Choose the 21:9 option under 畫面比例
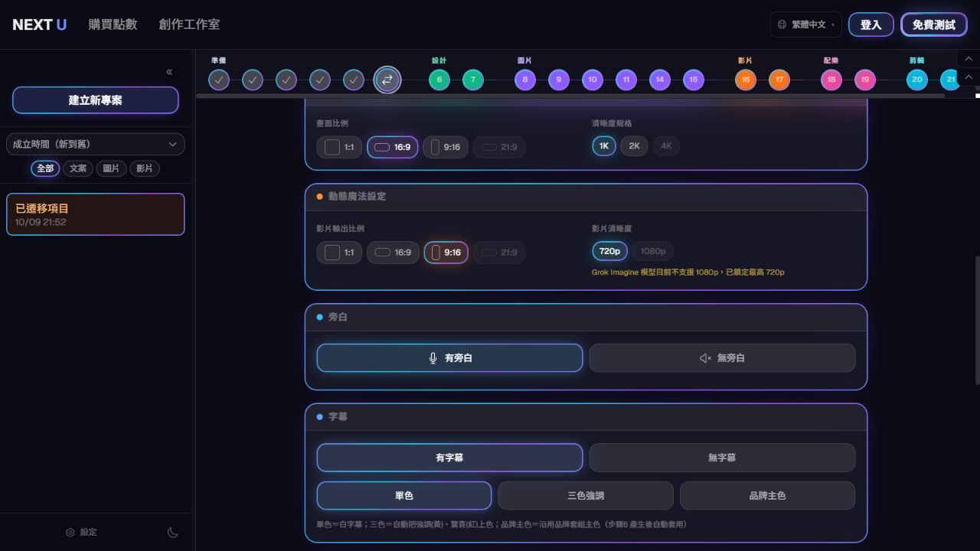 click(x=499, y=147)
